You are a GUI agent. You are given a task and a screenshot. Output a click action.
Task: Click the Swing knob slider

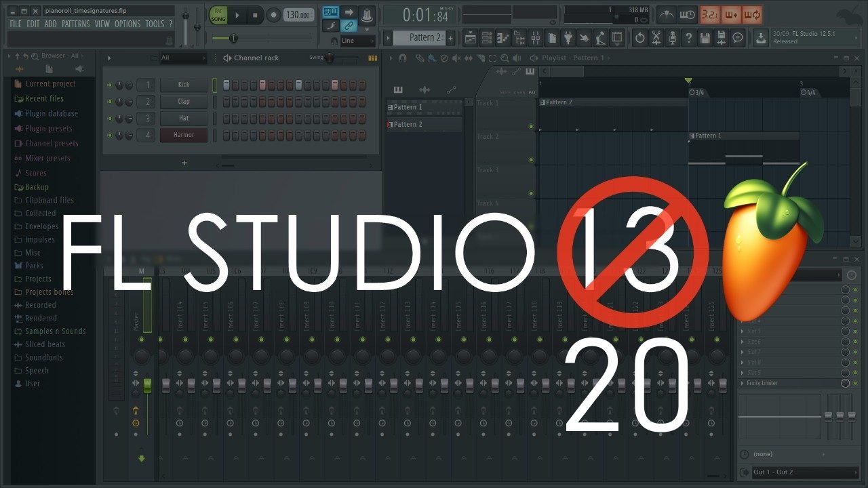tap(330, 58)
